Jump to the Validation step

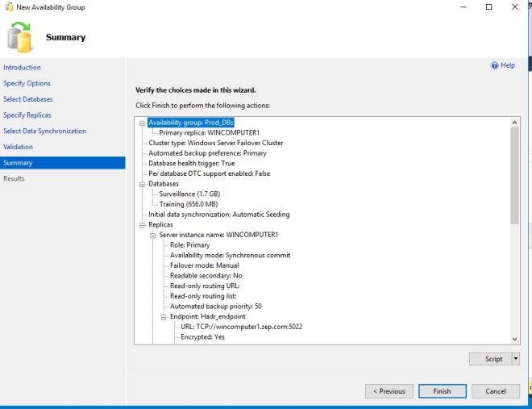19,147
